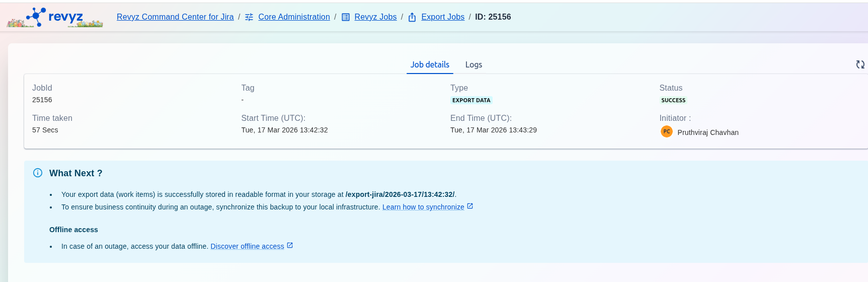Navigate to Revyz Jobs breadcrumb link
868x282 pixels.
(x=375, y=17)
